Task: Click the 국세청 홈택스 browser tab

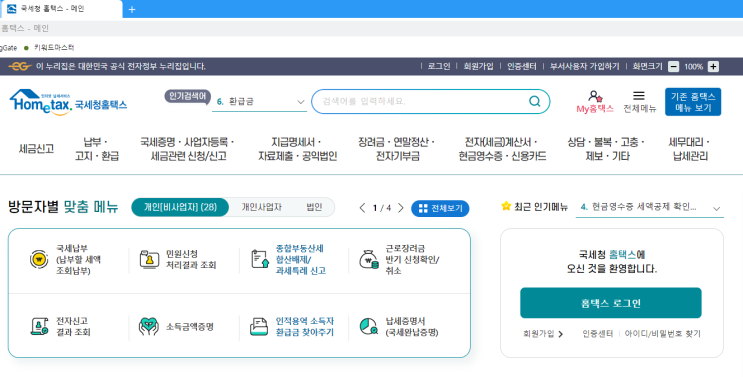Action: (x=61, y=9)
